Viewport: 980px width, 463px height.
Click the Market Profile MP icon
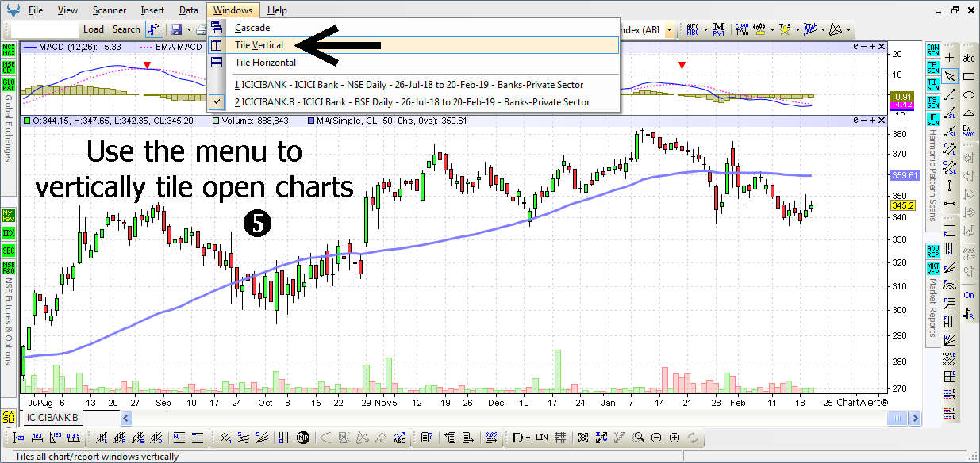[303, 438]
